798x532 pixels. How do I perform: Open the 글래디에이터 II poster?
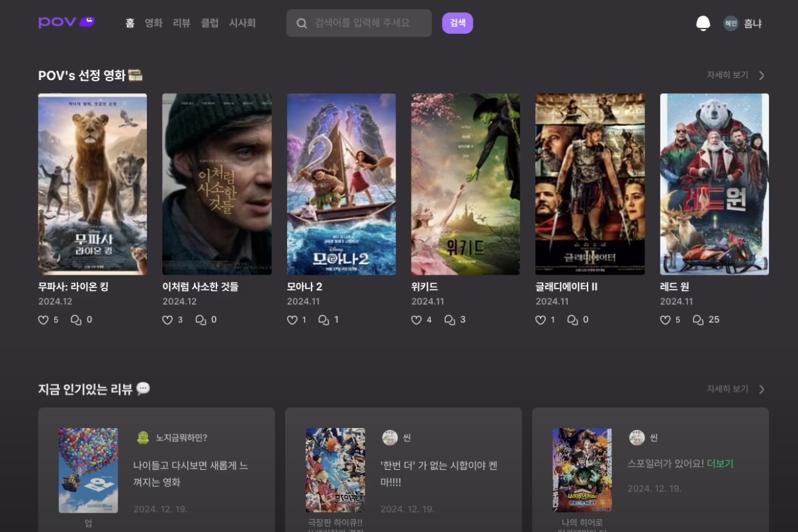[x=590, y=184]
